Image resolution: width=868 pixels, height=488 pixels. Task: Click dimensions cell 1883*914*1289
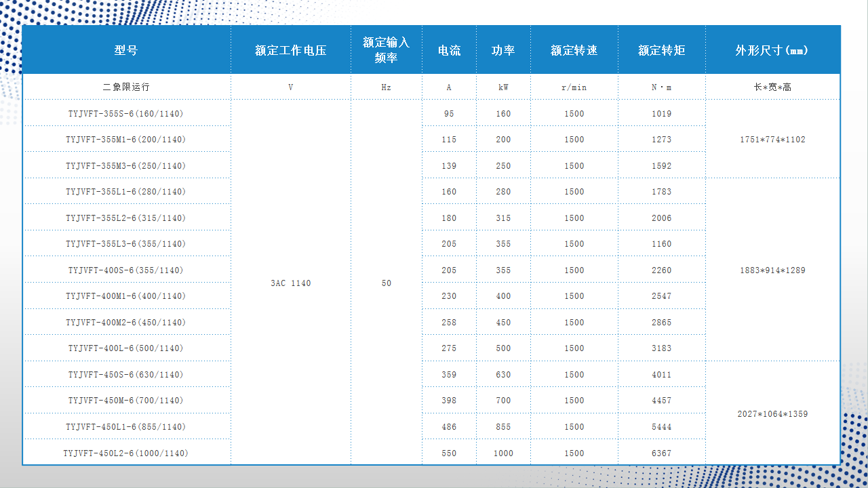click(x=772, y=270)
